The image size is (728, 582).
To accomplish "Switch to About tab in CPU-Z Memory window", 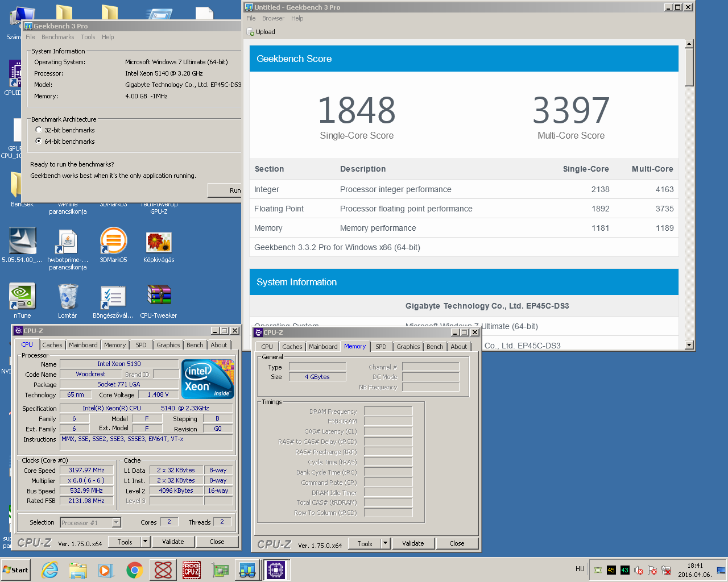I will coord(459,347).
